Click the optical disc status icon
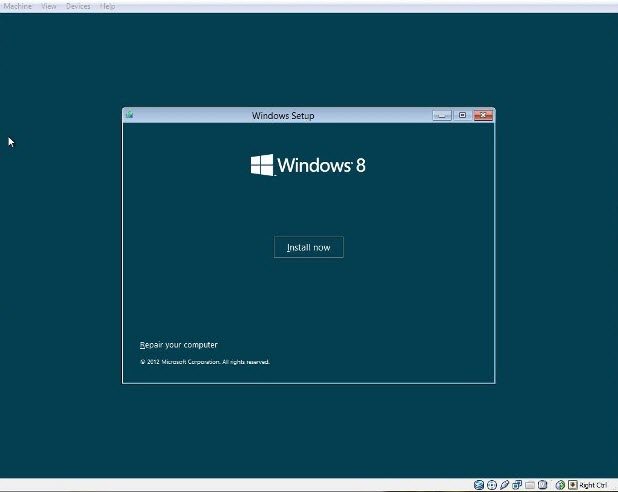 (x=492, y=485)
